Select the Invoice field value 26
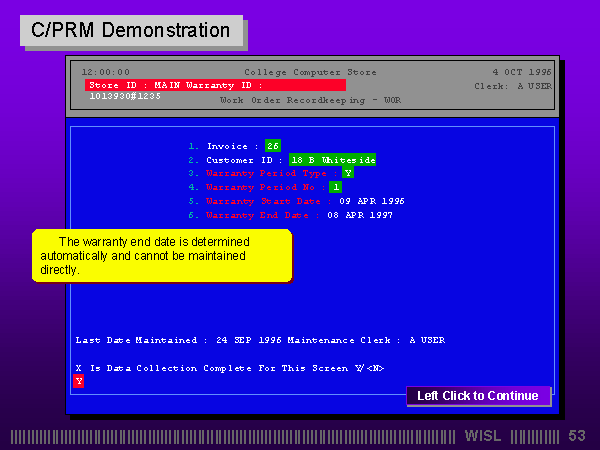Viewport: 600px width, 450px height. pos(273,146)
